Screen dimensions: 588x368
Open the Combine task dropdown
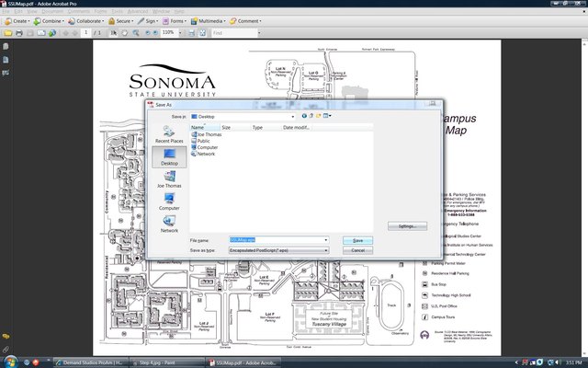49,21
